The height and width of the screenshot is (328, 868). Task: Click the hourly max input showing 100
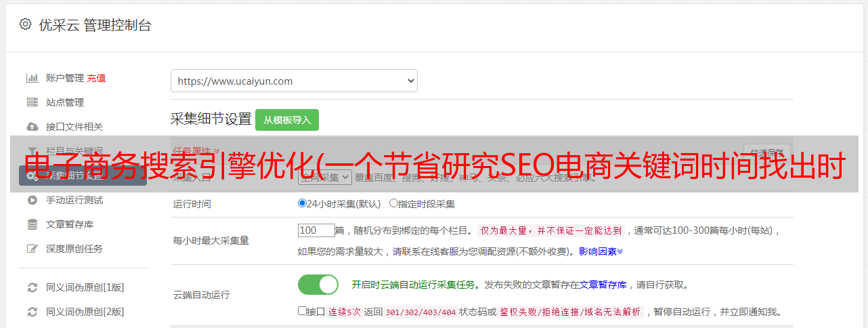click(x=316, y=230)
